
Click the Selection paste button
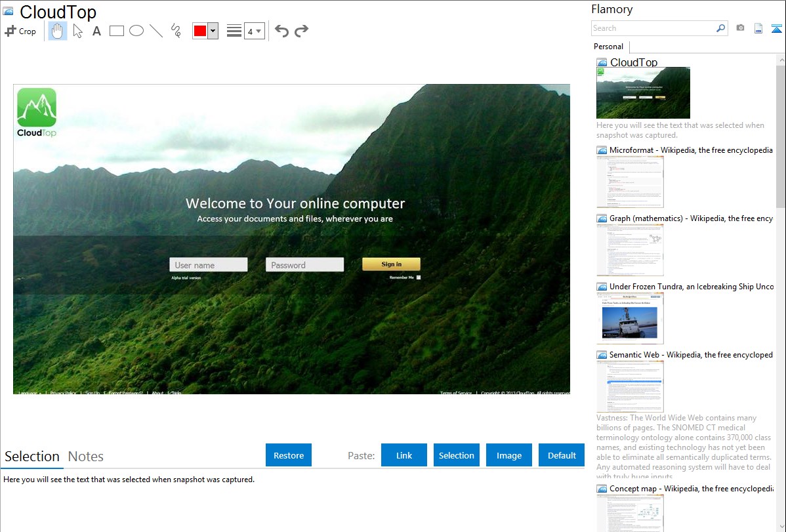tap(457, 455)
